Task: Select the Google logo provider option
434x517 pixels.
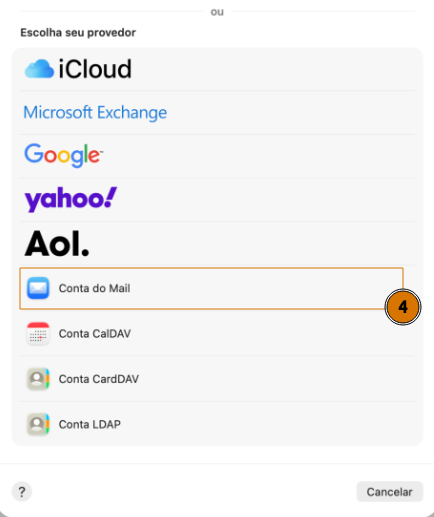Action: tap(64, 155)
